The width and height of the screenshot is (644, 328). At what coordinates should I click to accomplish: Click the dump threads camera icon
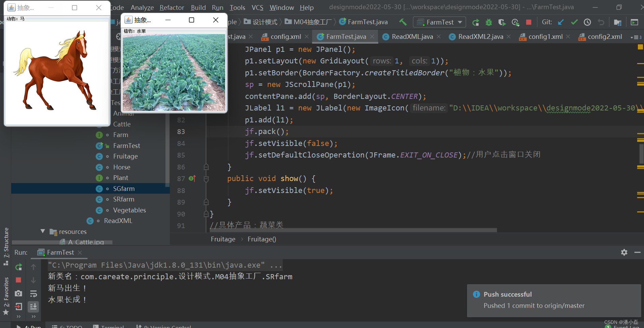tap(19, 293)
